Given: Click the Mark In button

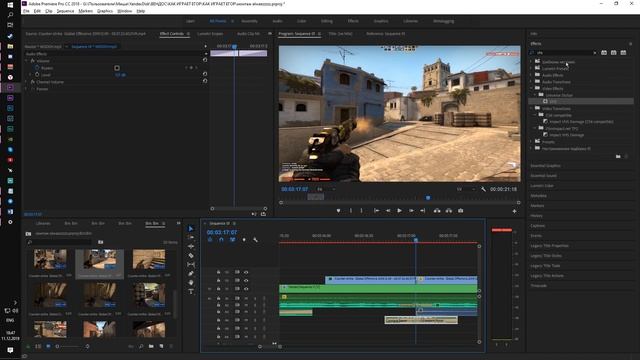Looking at the screenshot, I should coord(351,211).
